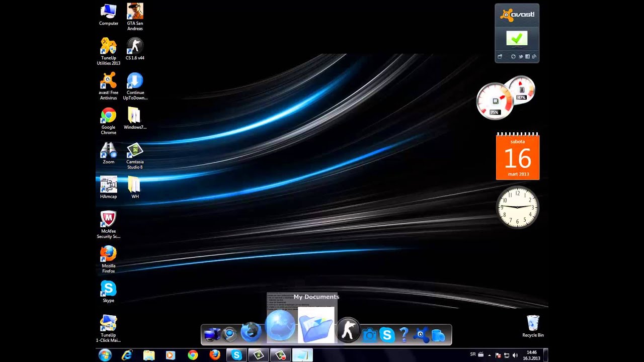Launch CS 1.6 v44 desktop shortcut

[x=135, y=49]
